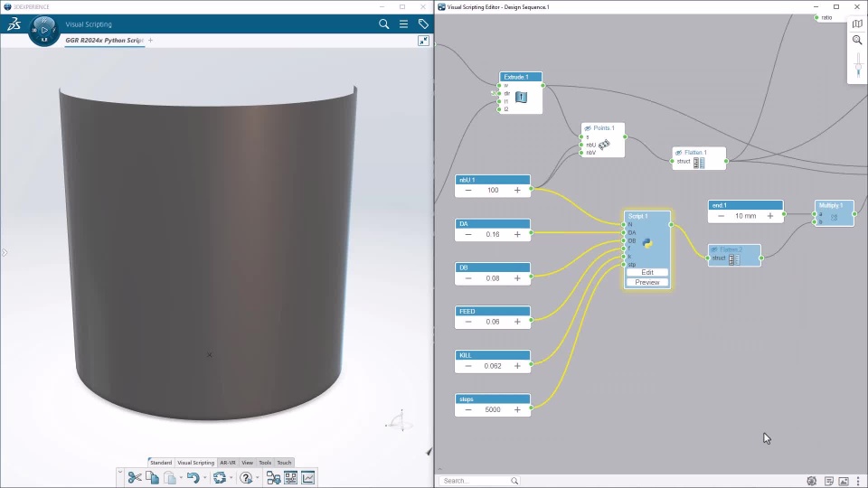
Task: Click the Update refresh icon in toolbar
Action: coord(219,477)
